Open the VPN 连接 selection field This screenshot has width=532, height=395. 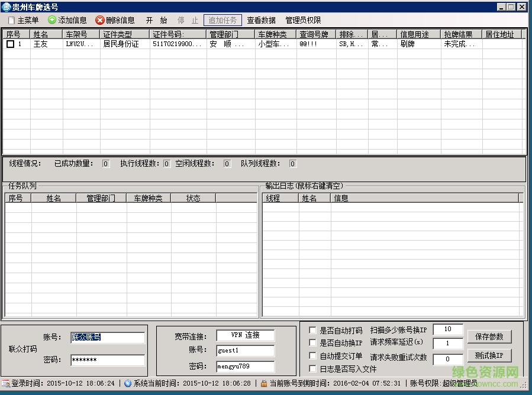245,335
